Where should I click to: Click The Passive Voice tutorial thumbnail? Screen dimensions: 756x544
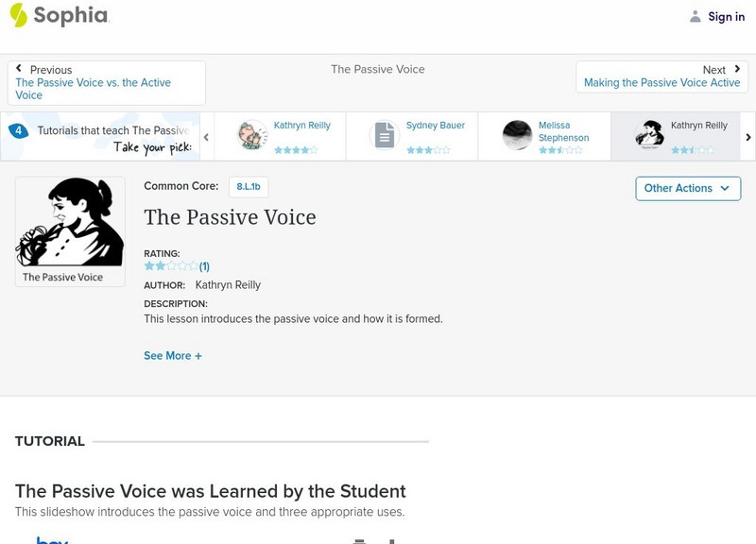(70, 231)
